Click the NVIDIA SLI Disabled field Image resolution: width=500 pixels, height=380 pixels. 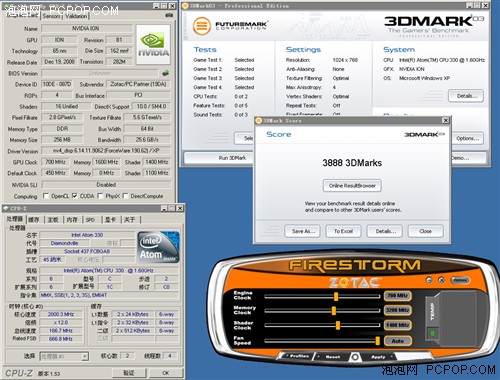coord(106,184)
